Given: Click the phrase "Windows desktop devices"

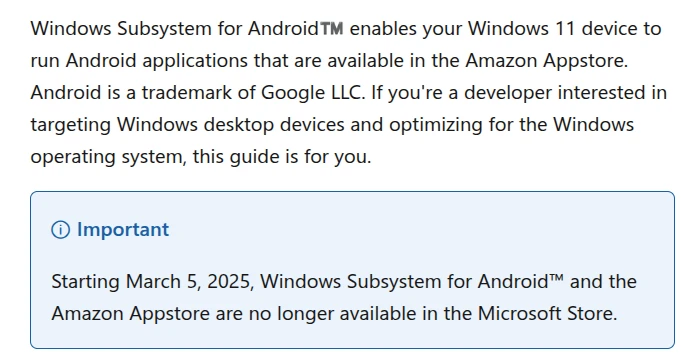Looking at the screenshot, I should coord(230,125).
